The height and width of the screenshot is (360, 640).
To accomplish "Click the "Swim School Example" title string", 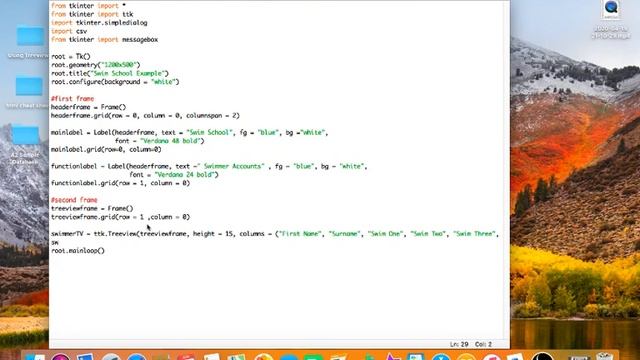I will click(129, 73).
